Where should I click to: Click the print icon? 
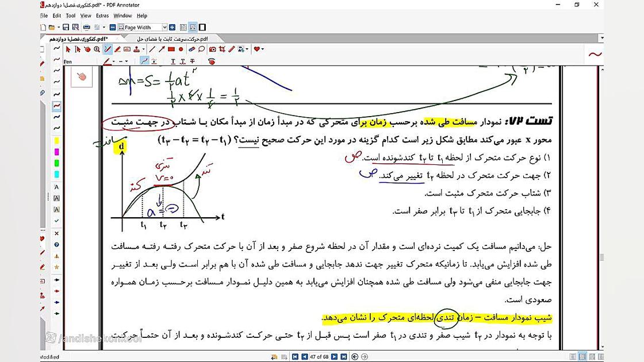click(87, 27)
